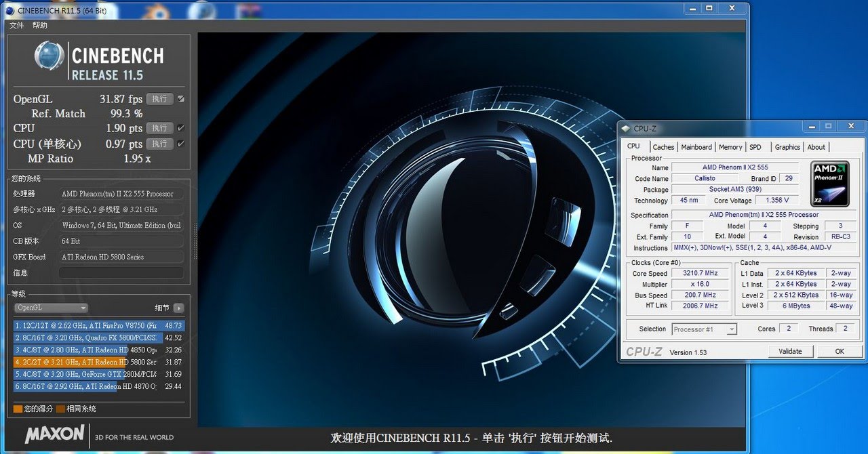868x454 pixels.
Task: Select ranking row 6. 8C/16T Radeon HD 4870
Action: (99, 386)
